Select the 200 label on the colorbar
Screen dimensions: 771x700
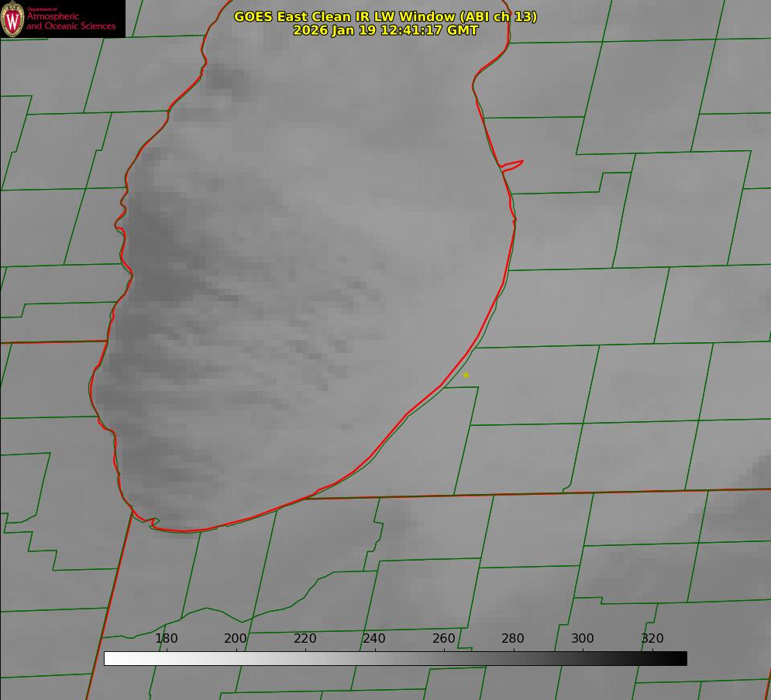pyautogui.click(x=236, y=639)
